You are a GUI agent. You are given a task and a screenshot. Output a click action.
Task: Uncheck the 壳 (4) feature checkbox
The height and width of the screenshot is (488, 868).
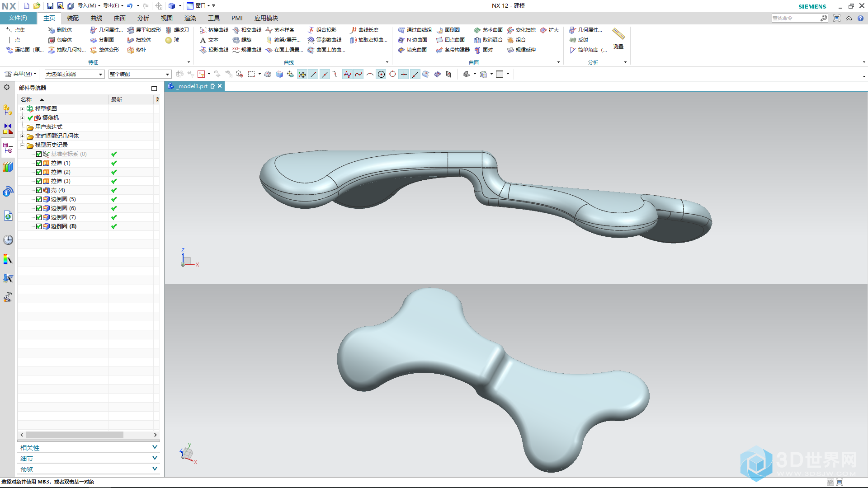pyautogui.click(x=39, y=190)
